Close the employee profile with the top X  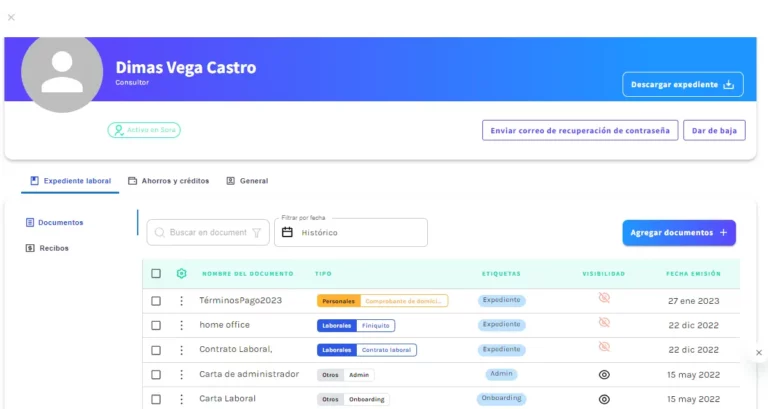click(11, 18)
